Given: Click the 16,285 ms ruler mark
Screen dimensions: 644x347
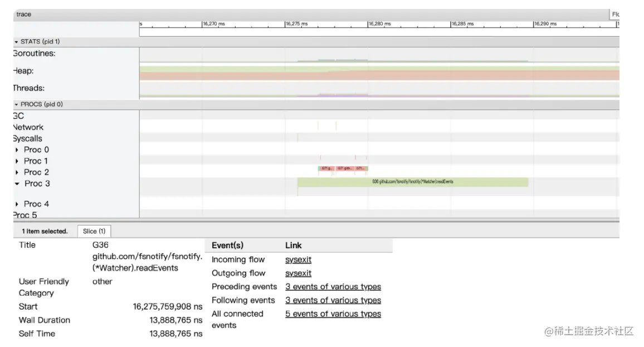Looking at the screenshot, I should tap(462, 24).
